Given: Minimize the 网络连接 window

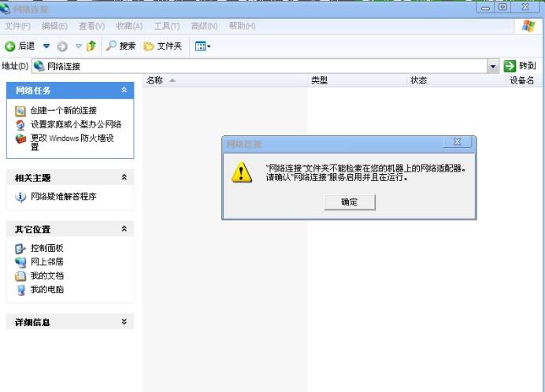Looking at the screenshot, I should coord(486,8).
